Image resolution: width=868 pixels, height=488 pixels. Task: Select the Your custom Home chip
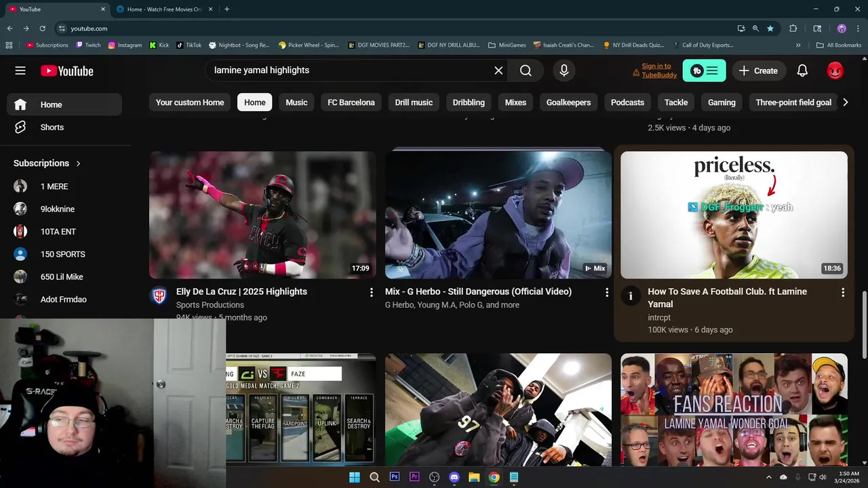click(190, 102)
